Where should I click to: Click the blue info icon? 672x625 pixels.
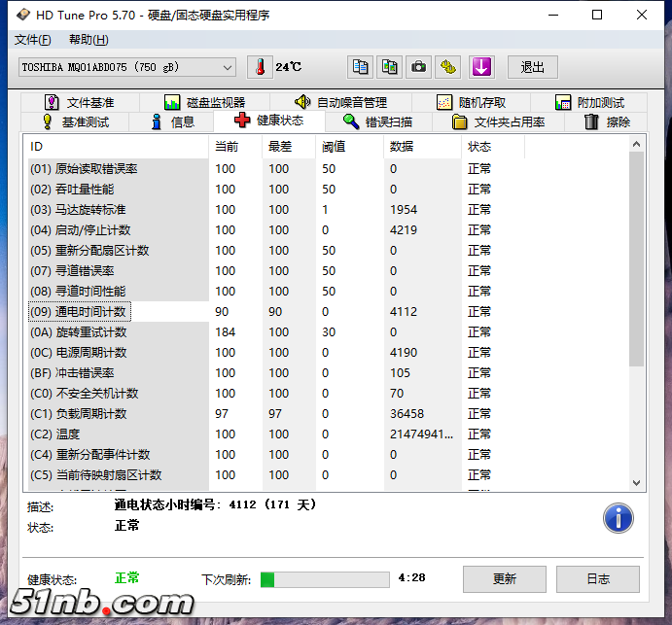coord(619,518)
